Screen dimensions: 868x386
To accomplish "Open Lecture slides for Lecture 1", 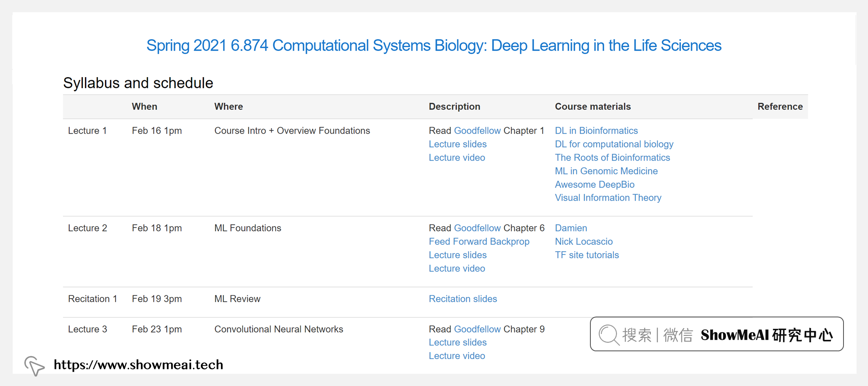I will [x=457, y=144].
